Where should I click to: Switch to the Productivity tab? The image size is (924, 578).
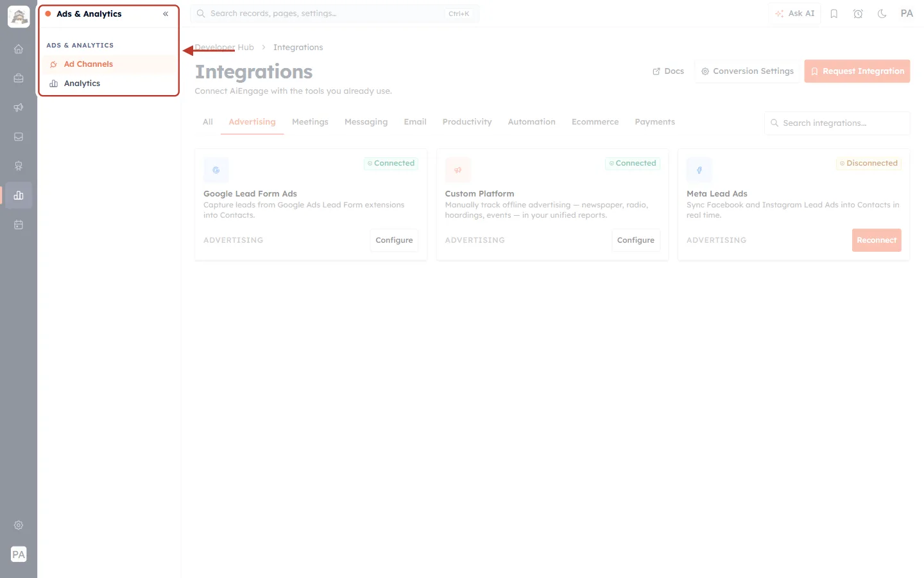pyautogui.click(x=467, y=122)
